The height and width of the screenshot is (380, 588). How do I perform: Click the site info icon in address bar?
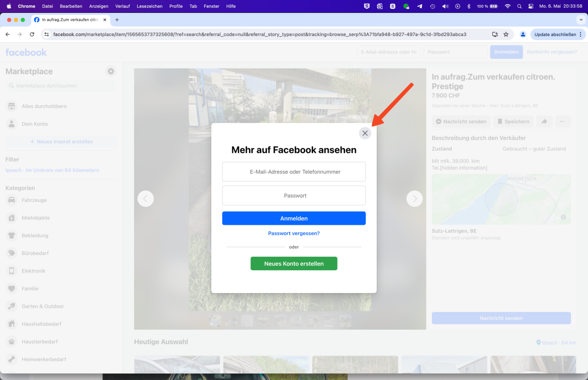(x=46, y=34)
